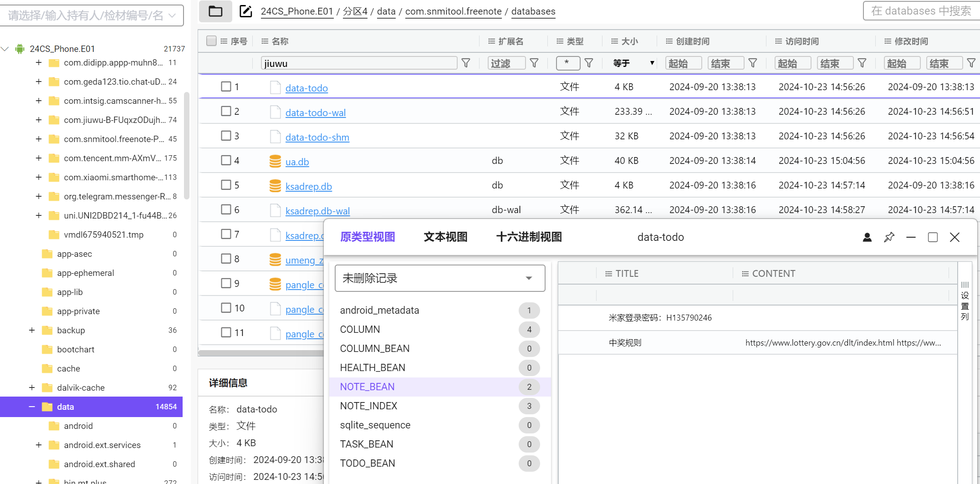
Task: Click the 扩展名 column menu icon
Action: click(491, 41)
